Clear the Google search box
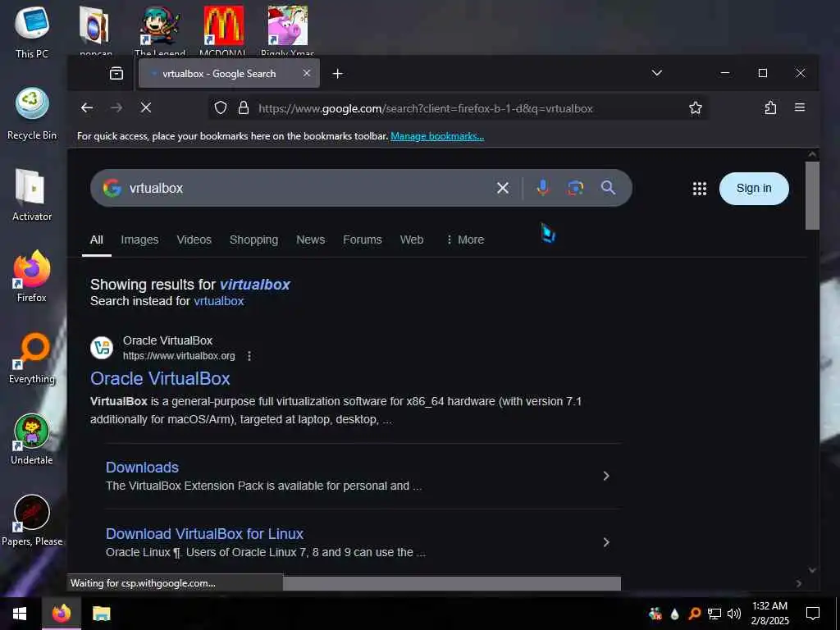 503,188
